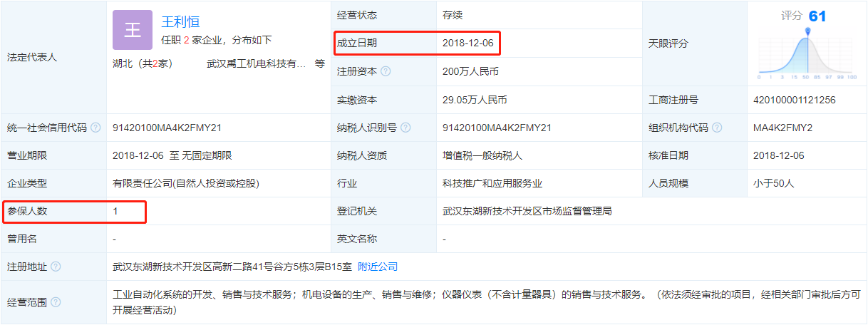Select industry 科技推广和应用服务业
The height and width of the screenshot is (325, 868).
coord(492,183)
